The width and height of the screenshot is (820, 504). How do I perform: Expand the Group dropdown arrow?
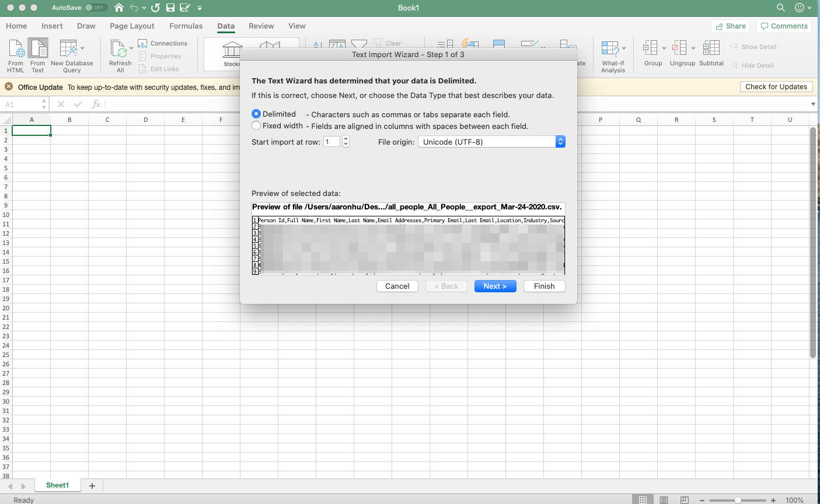[x=664, y=48]
